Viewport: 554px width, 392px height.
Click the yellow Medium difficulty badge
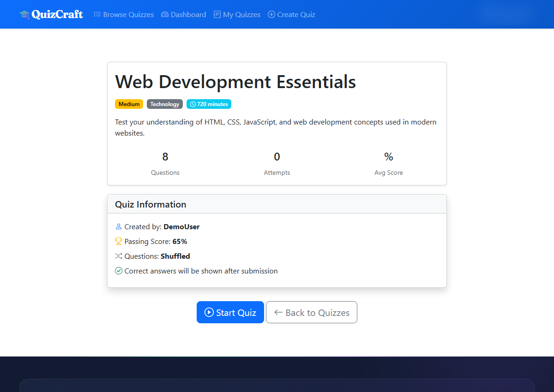tap(129, 104)
